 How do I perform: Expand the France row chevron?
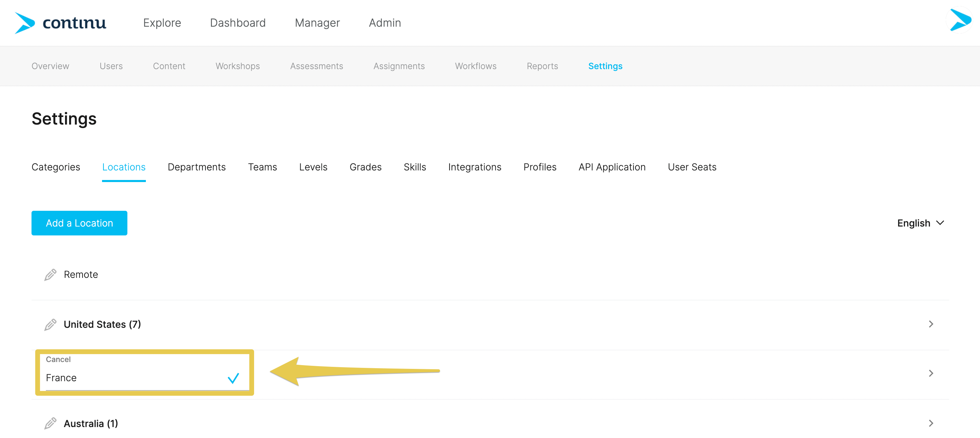(x=931, y=373)
